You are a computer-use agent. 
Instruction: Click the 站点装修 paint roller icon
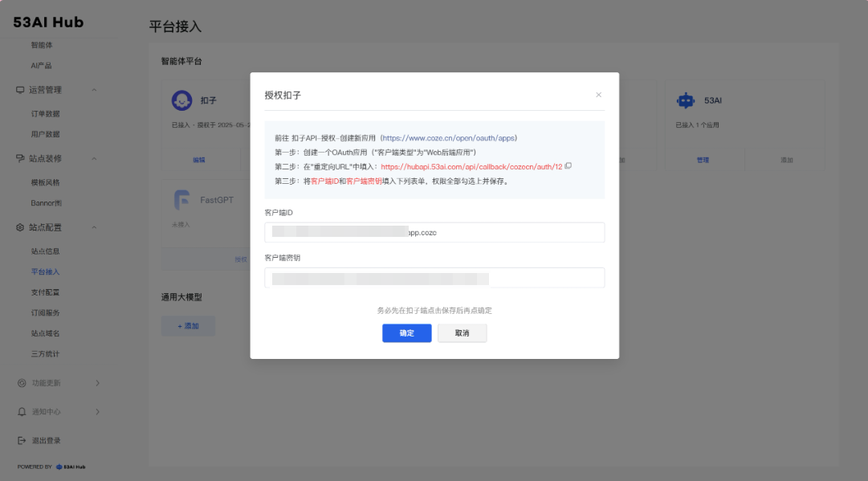pos(20,158)
